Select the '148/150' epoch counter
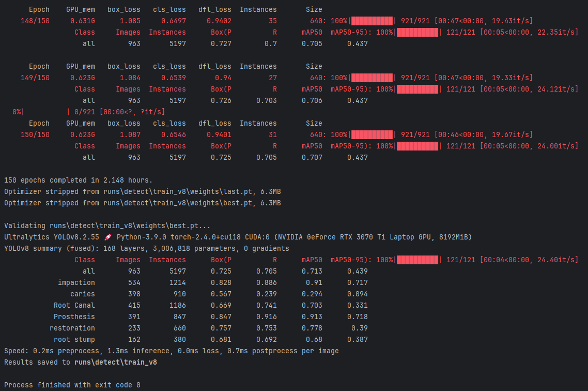 pos(35,21)
